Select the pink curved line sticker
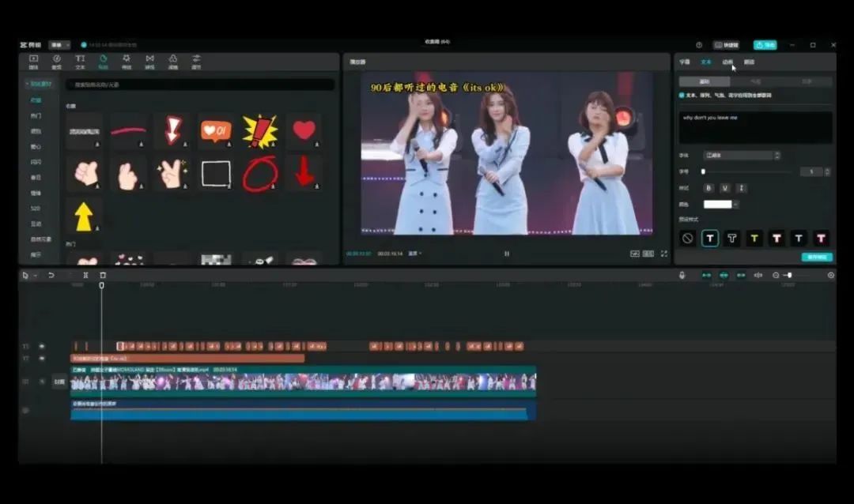854x504 pixels. point(128,130)
